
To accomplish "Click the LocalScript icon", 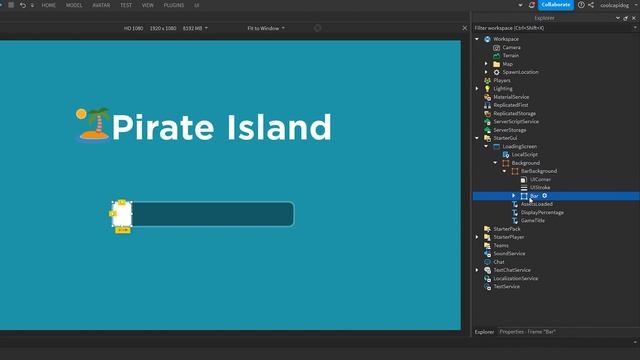I will click(506, 155).
